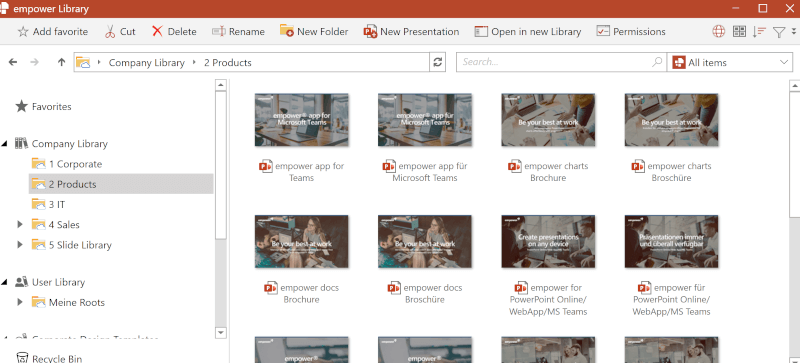Refresh the current folder view
Image resolution: width=800 pixels, height=363 pixels.
pyautogui.click(x=437, y=62)
